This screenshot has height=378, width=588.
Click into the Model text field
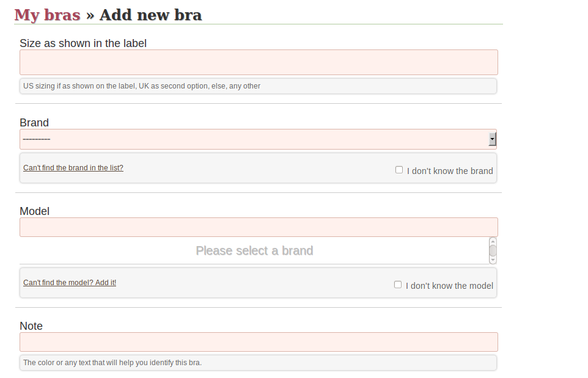pyautogui.click(x=259, y=227)
